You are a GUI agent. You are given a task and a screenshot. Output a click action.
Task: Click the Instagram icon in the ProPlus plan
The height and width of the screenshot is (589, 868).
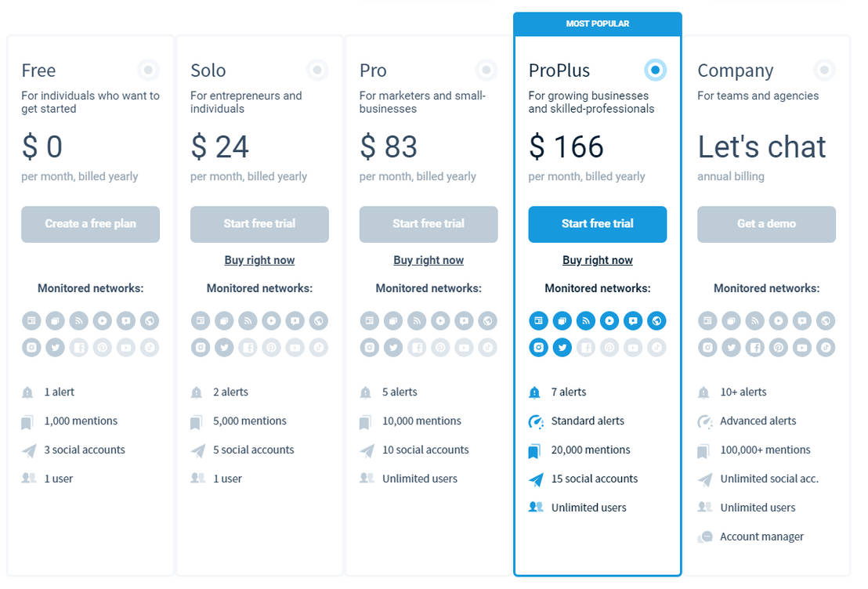coord(538,347)
